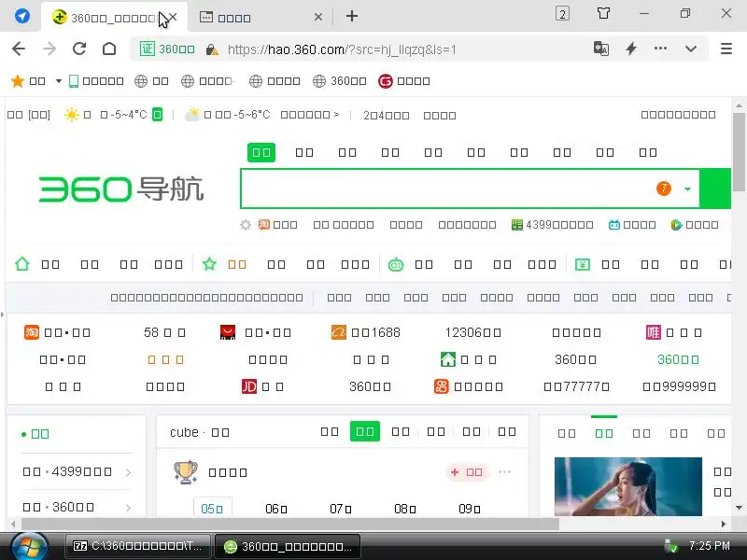Expand the search box dropdown arrow
Viewport: 747px width, 560px height.
[x=687, y=189]
